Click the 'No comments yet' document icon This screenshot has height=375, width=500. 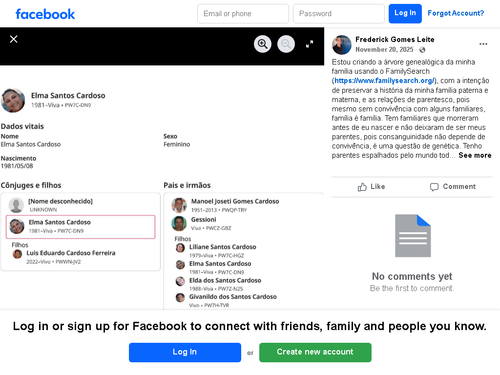413,236
